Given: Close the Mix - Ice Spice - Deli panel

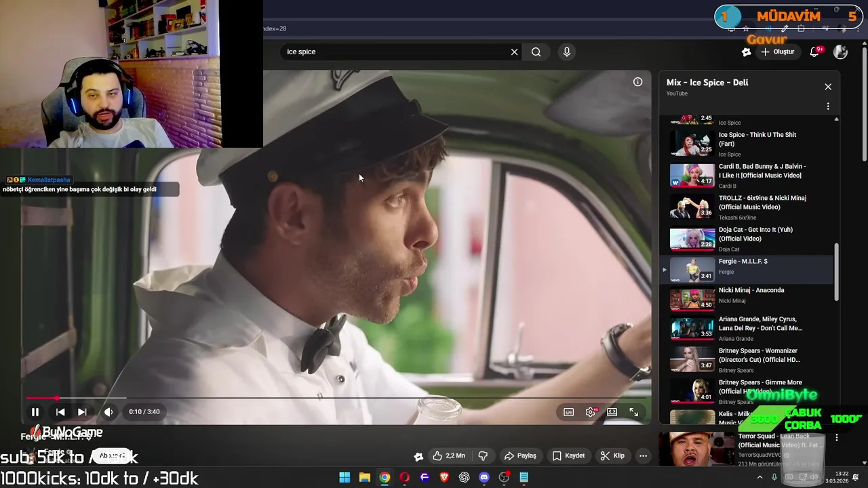Looking at the screenshot, I should click(x=828, y=87).
